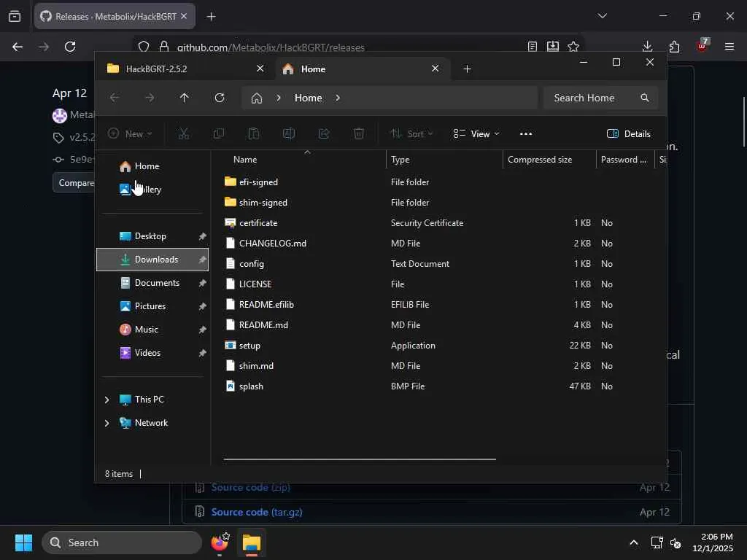747x560 pixels.
Task: Select the splash BMP file
Action: [x=251, y=386]
